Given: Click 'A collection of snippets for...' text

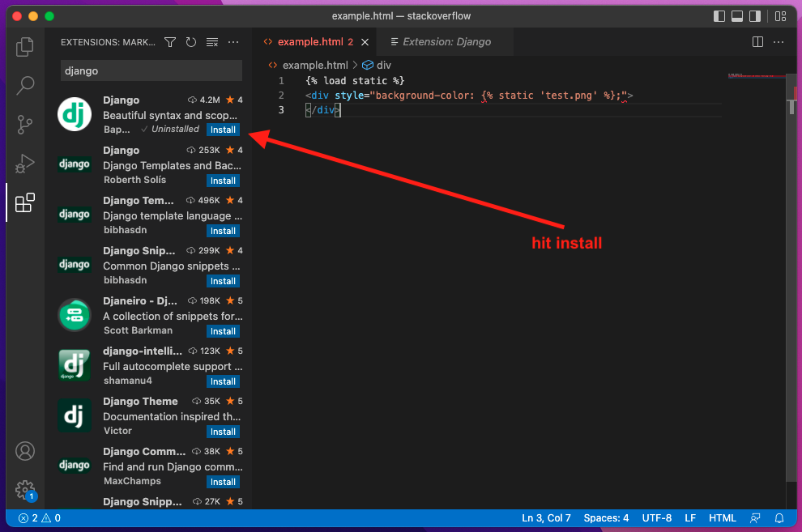Looking at the screenshot, I should click(173, 317).
